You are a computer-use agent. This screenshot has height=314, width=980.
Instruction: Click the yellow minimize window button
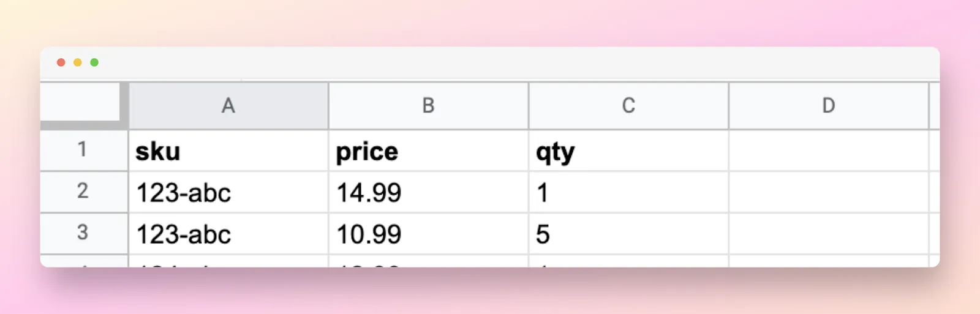(78, 62)
